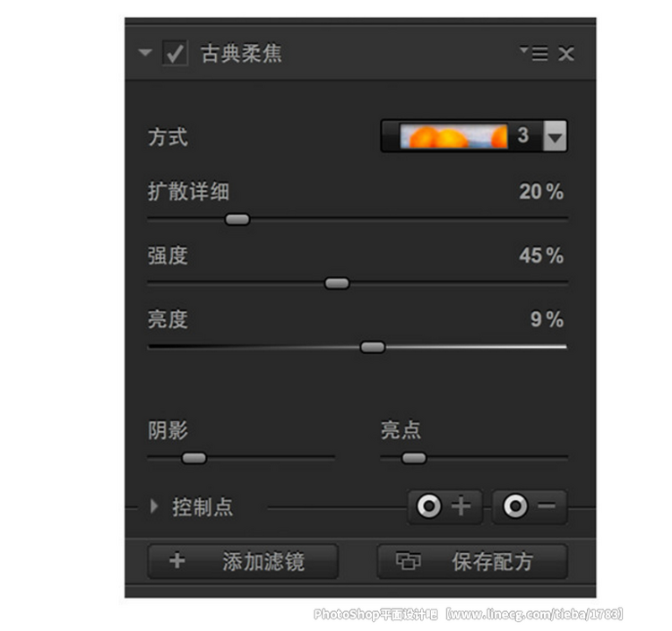Click the 保存配方 button
This screenshot has width=672, height=631.
tap(472, 561)
